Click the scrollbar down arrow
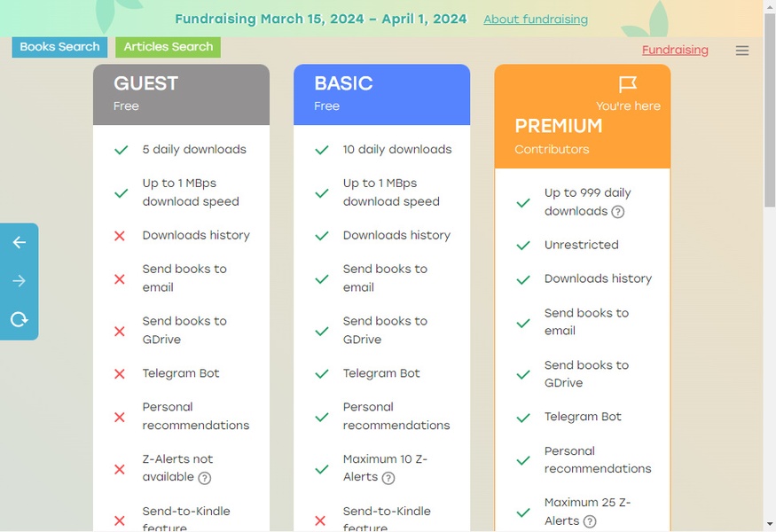Screen dimensions: 776x532 click(769, 525)
